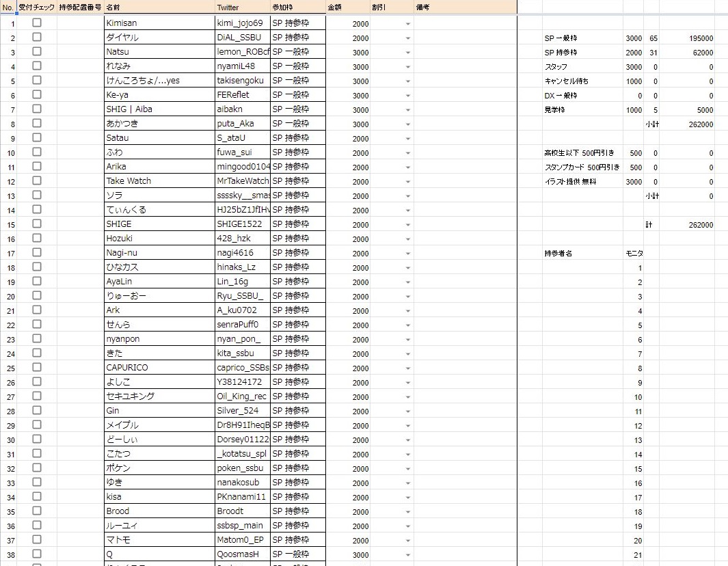Click the Twitter cell nanakosub
The image size is (728, 566).
click(243, 483)
